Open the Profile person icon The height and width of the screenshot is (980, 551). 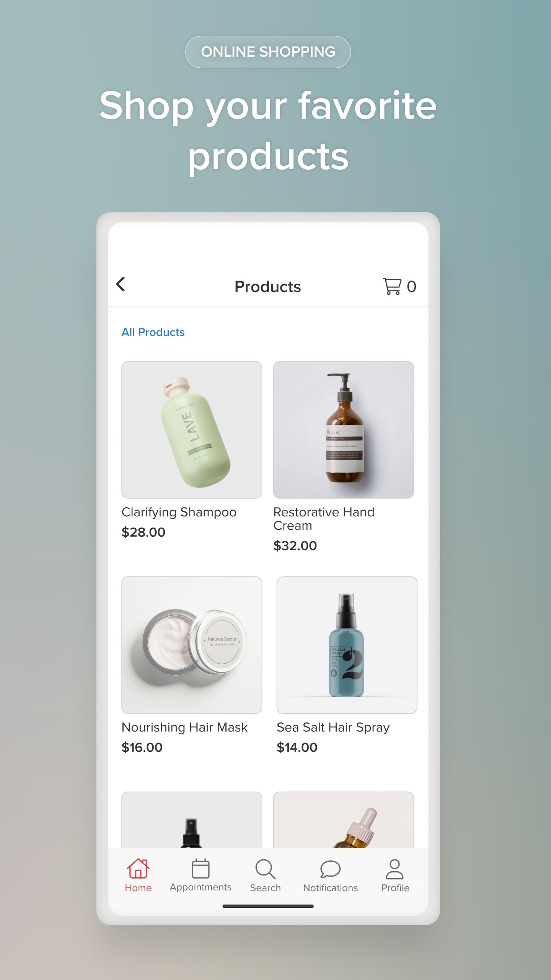395,869
